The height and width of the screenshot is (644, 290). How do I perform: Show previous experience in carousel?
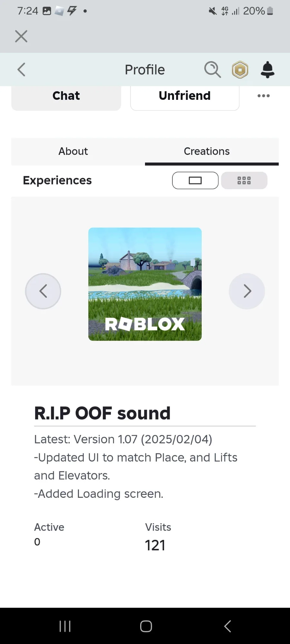coord(43,291)
